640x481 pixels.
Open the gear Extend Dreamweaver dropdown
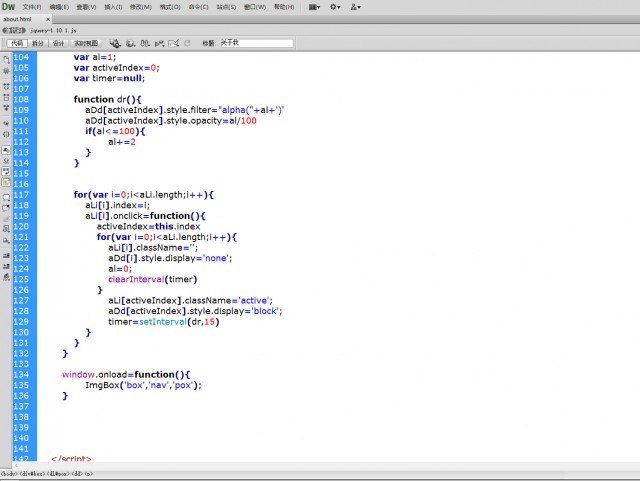pyautogui.click(x=335, y=7)
